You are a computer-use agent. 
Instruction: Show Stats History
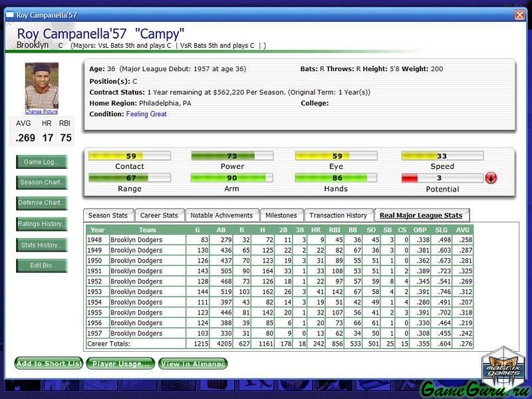(41, 245)
